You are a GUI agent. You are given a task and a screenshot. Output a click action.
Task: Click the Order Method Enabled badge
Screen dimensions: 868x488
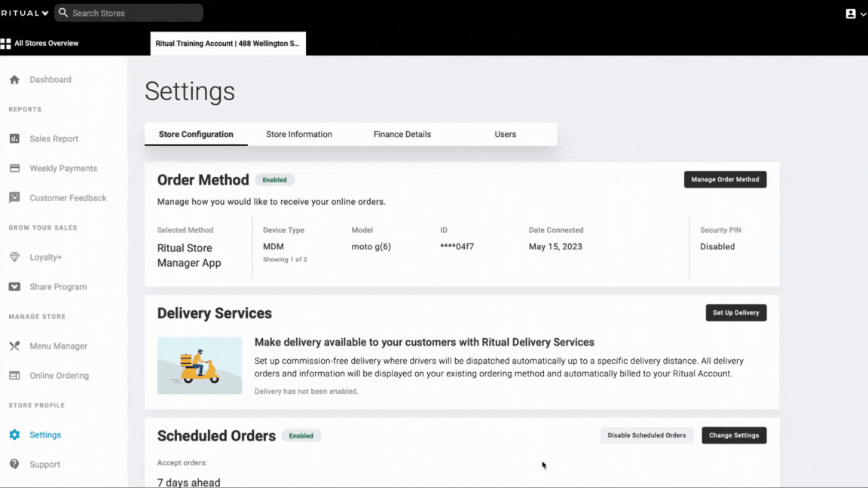[x=274, y=180]
